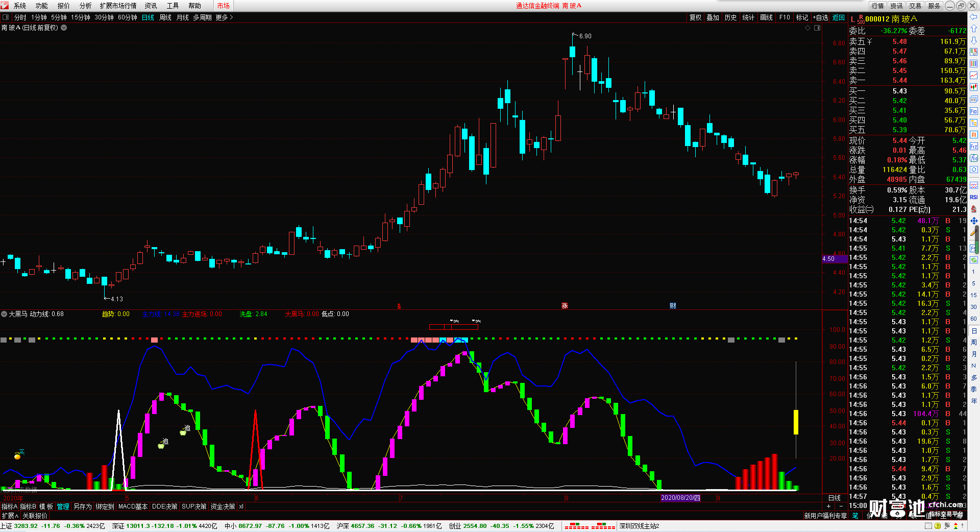Click the 新用户福利专享 link
Viewport: 980px width, 532px height.
pyautogui.click(x=825, y=516)
